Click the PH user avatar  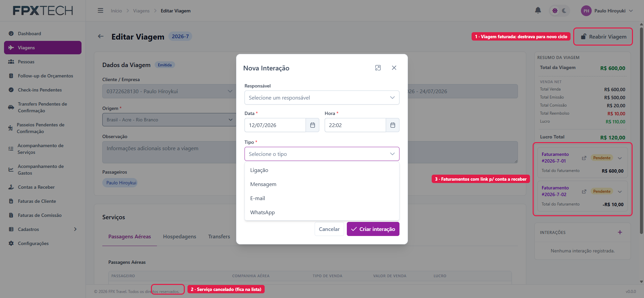[586, 11]
